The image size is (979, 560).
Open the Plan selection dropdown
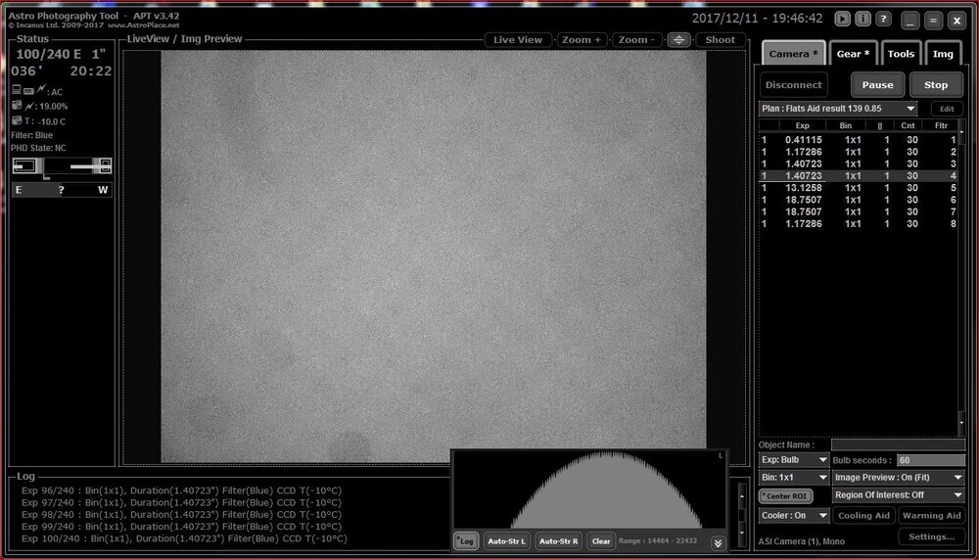[839, 109]
